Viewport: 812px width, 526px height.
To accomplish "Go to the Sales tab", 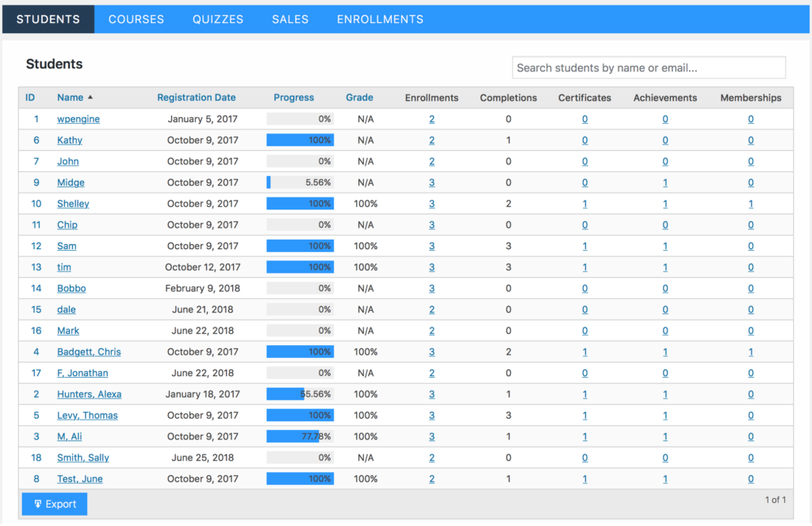I will (290, 19).
